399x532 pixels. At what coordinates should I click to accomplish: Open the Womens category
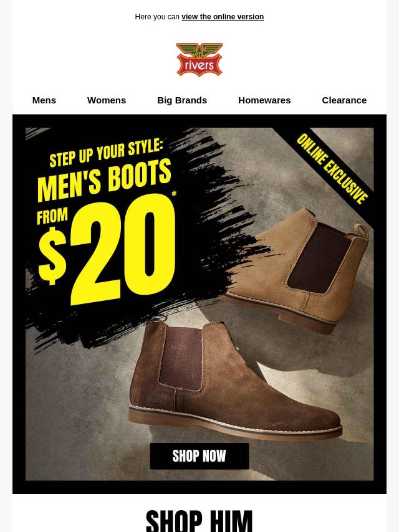click(x=107, y=100)
